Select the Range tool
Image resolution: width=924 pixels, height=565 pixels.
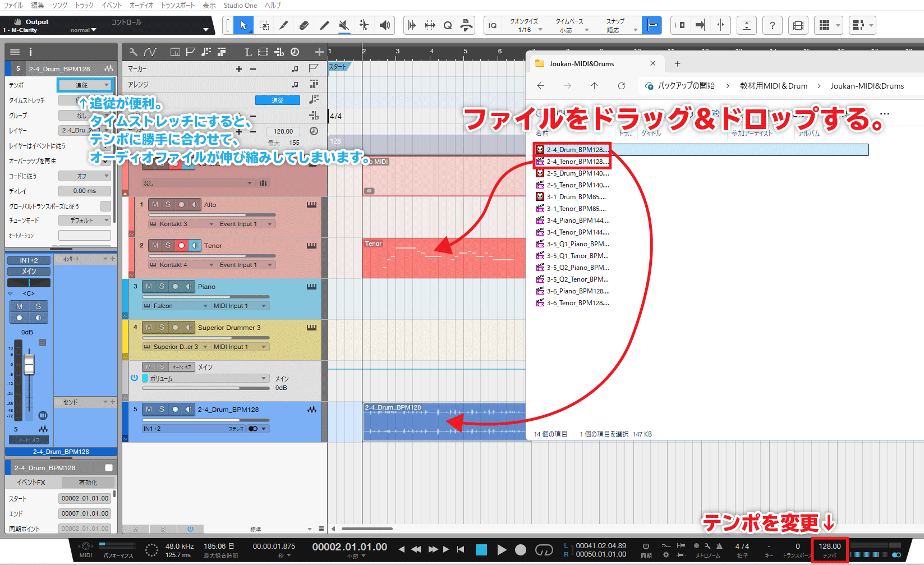click(264, 25)
